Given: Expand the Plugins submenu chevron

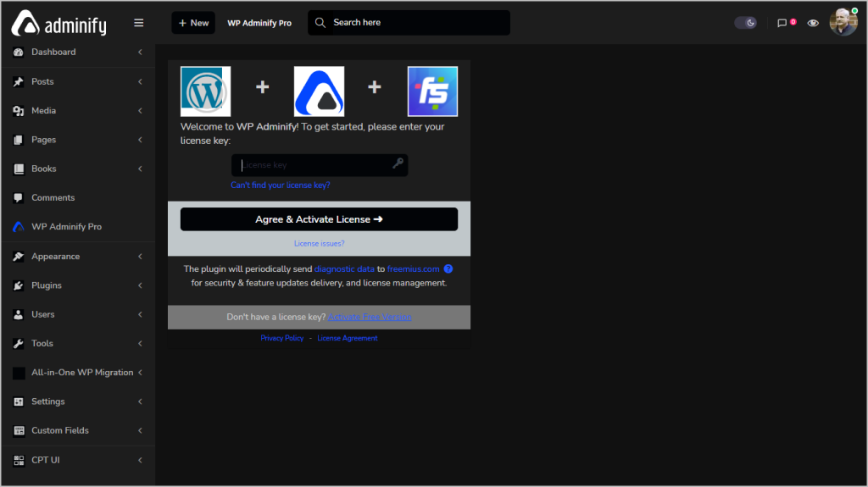Looking at the screenshot, I should click(140, 285).
